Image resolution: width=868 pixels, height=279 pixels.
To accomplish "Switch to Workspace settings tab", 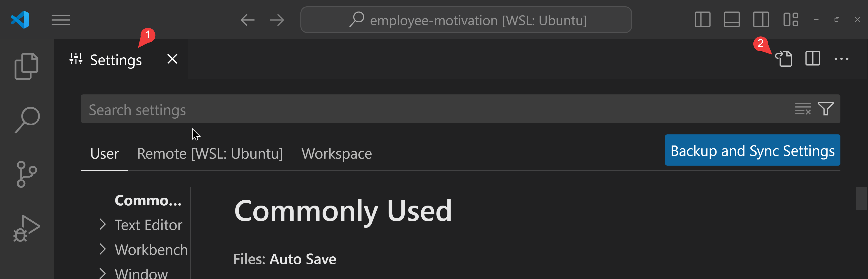I will 337,153.
